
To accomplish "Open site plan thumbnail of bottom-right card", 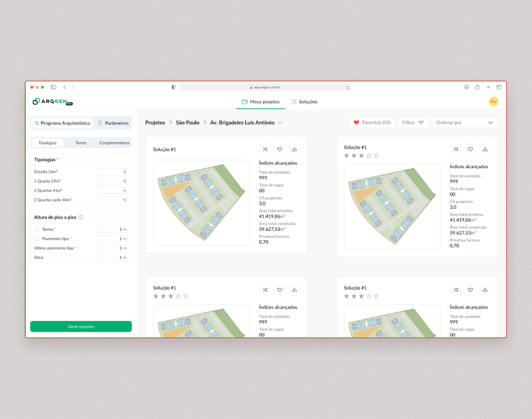I will pos(392,321).
